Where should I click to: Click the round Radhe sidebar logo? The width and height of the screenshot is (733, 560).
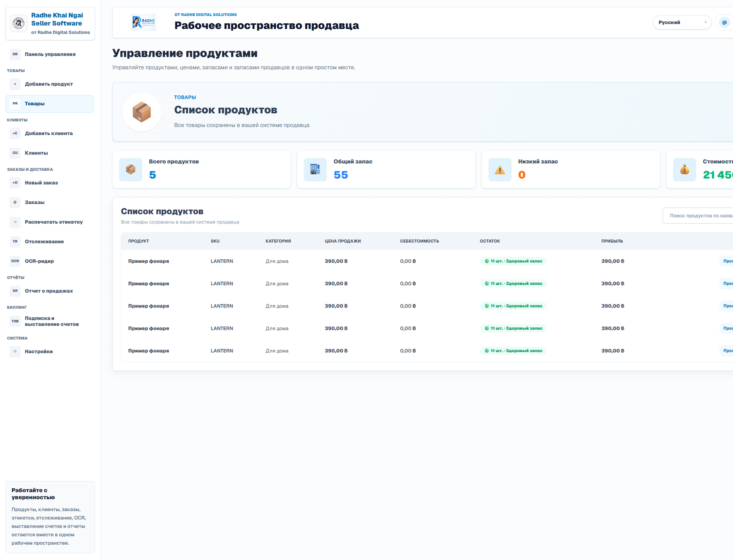[x=19, y=23]
